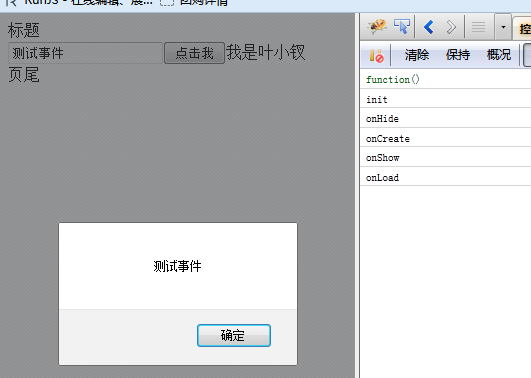Click 清除 to clear the console
The height and width of the screenshot is (378, 531).
[417, 55]
